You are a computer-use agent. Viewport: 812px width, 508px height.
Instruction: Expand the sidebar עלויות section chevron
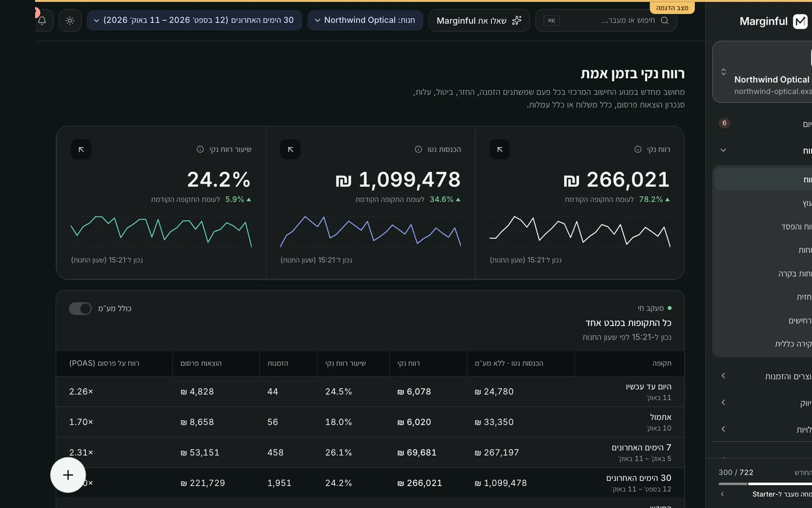[723, 429]
